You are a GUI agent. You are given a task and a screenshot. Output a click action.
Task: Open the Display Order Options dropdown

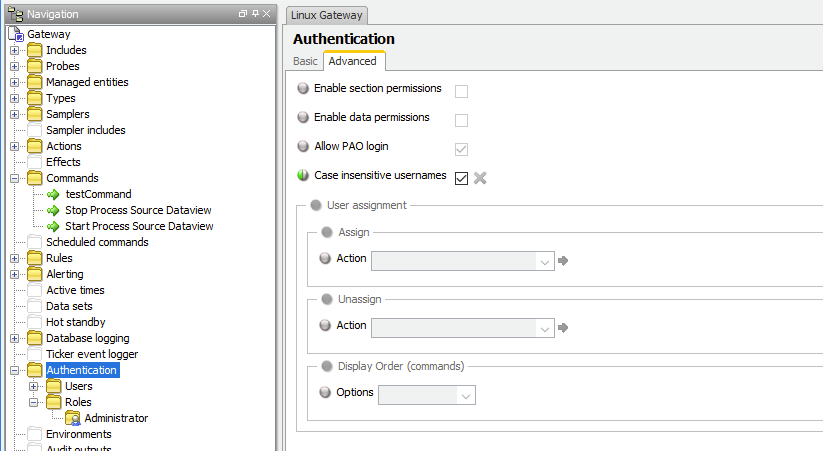point(466,395)
